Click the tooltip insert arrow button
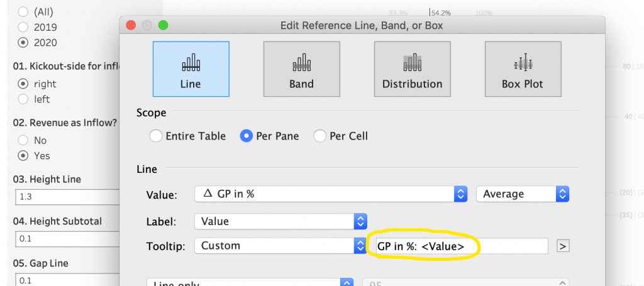Screen dimensions: 644x286 coord(563,246)
